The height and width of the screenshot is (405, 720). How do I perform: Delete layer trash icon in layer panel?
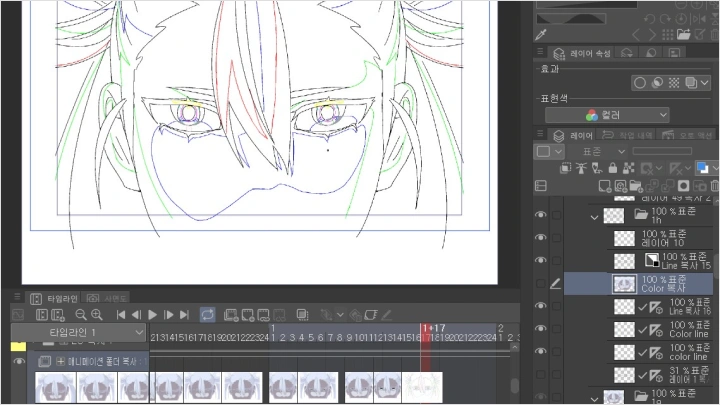pyautogui.click(x=714, y=186)
